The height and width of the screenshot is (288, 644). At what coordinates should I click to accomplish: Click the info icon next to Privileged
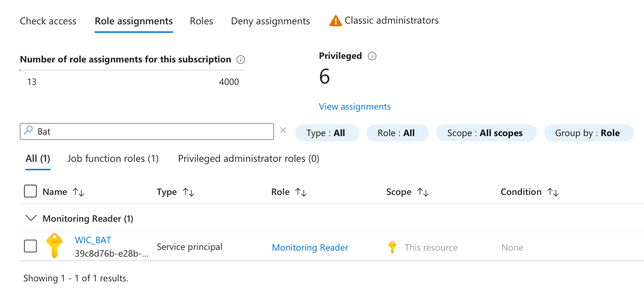pos(372,56)
